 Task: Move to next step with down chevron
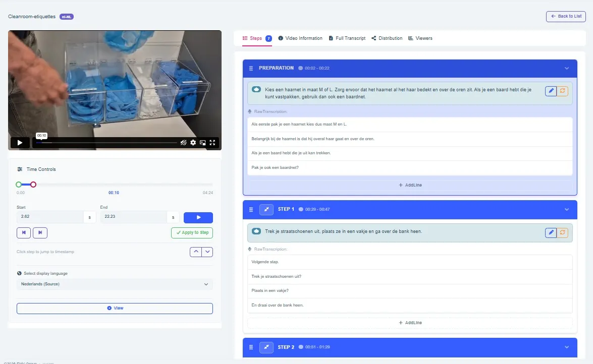[207, 252]
